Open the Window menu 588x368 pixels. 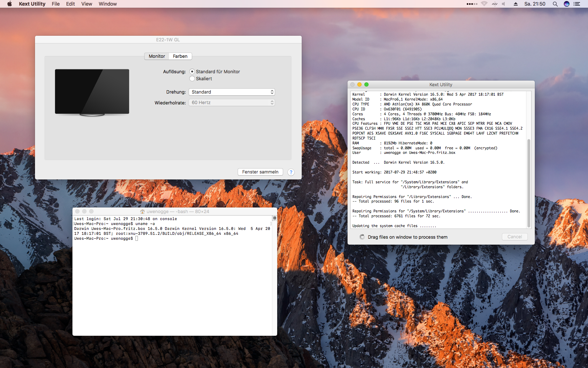point(107,4)
